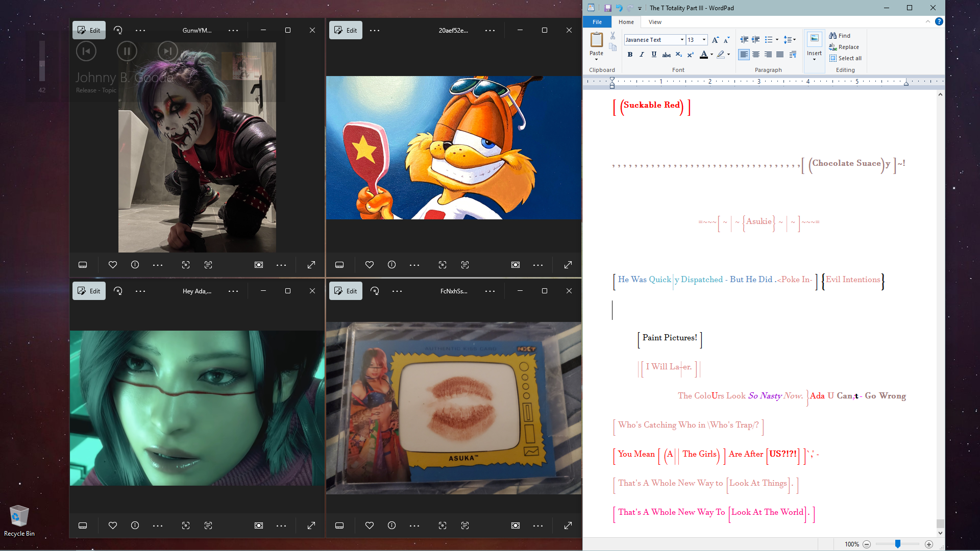This screenshot has width=980, height=551.
Task: Zoom in with plus button in WordPad
Action: coord(929,544)
